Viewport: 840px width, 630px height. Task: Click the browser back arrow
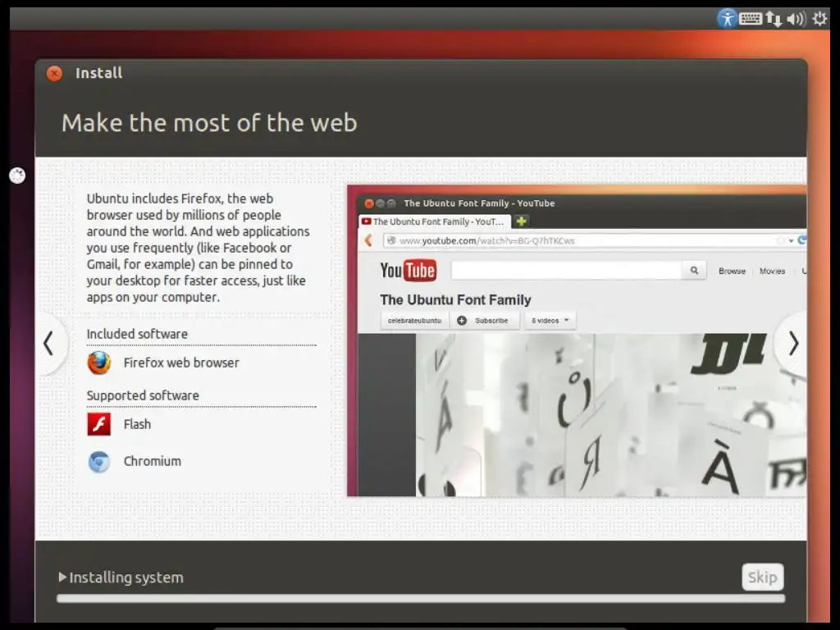coord(368,240)
